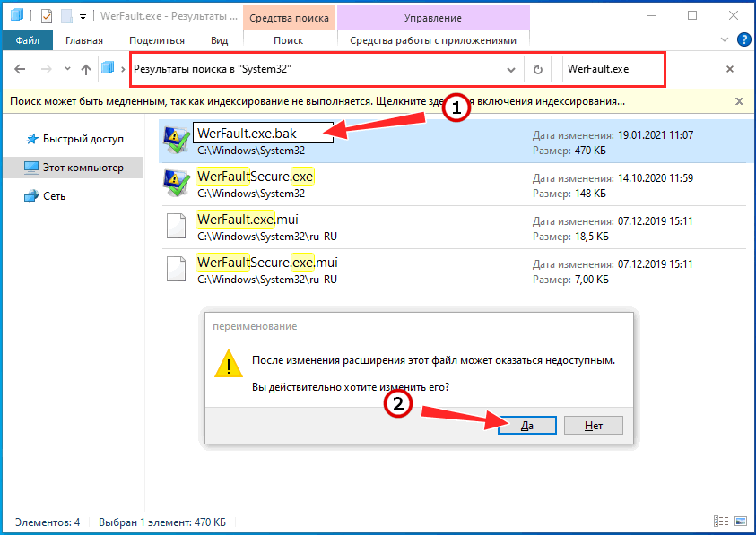Viewport: 756px width, 535px height.
Task: Click the Explorer window icon in title bar
Action: tap(17, 15)
